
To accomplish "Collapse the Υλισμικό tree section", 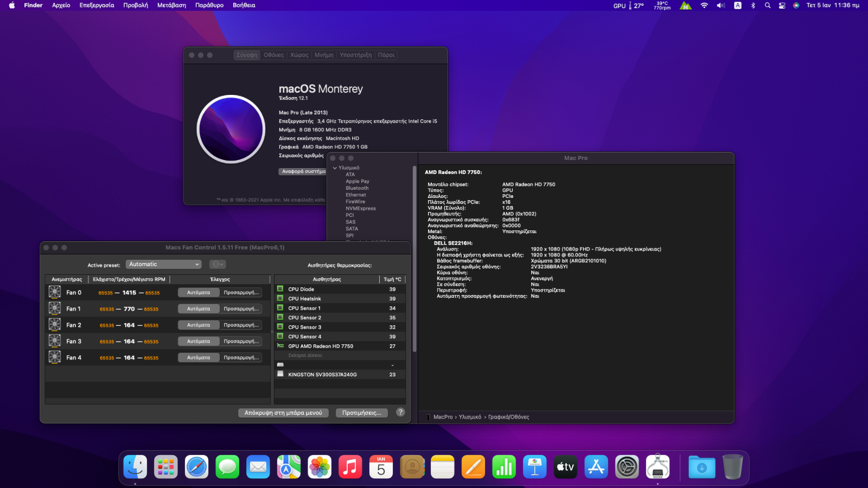I will tap(335, 168).
